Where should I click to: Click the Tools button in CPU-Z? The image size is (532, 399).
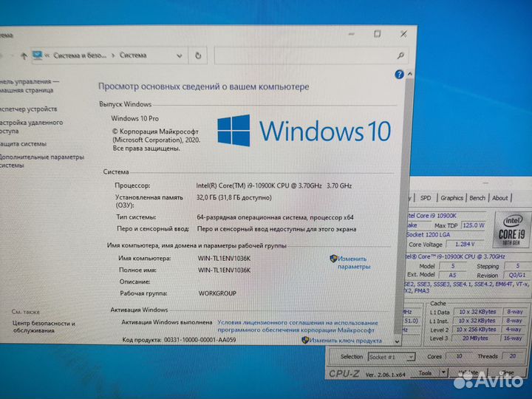[425, 373]
